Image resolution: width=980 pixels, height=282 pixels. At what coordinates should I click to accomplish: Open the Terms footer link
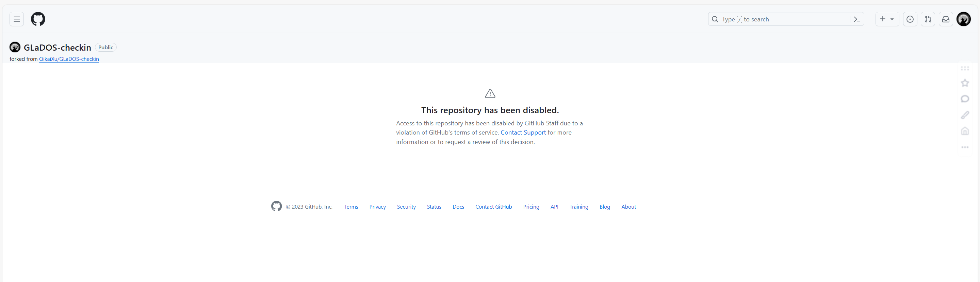[351, 207]
